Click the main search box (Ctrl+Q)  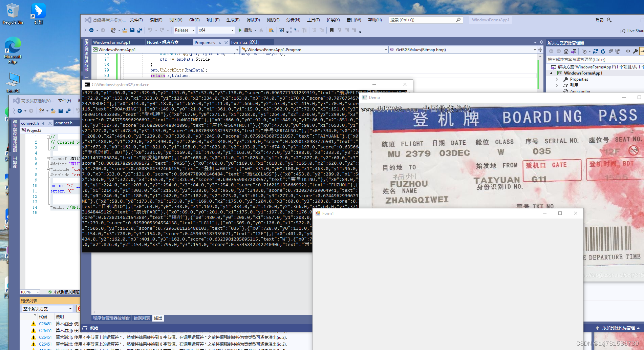tap(425, 20)
